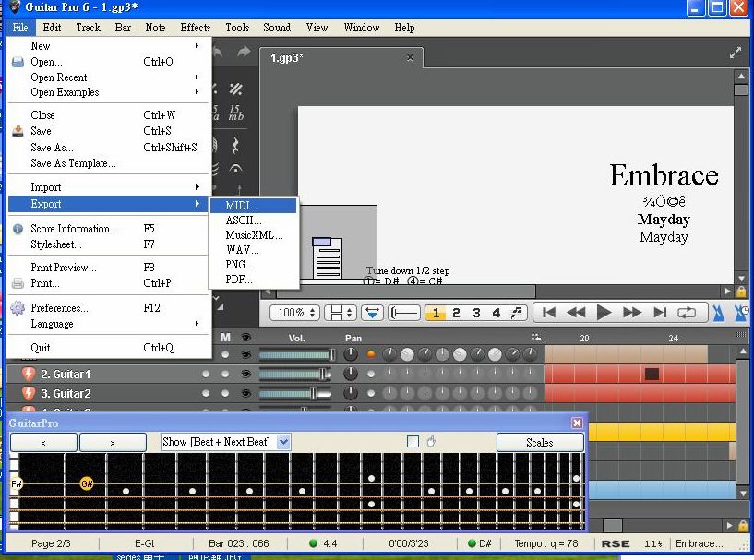Select voice 3 button

(x=476, y=313)
